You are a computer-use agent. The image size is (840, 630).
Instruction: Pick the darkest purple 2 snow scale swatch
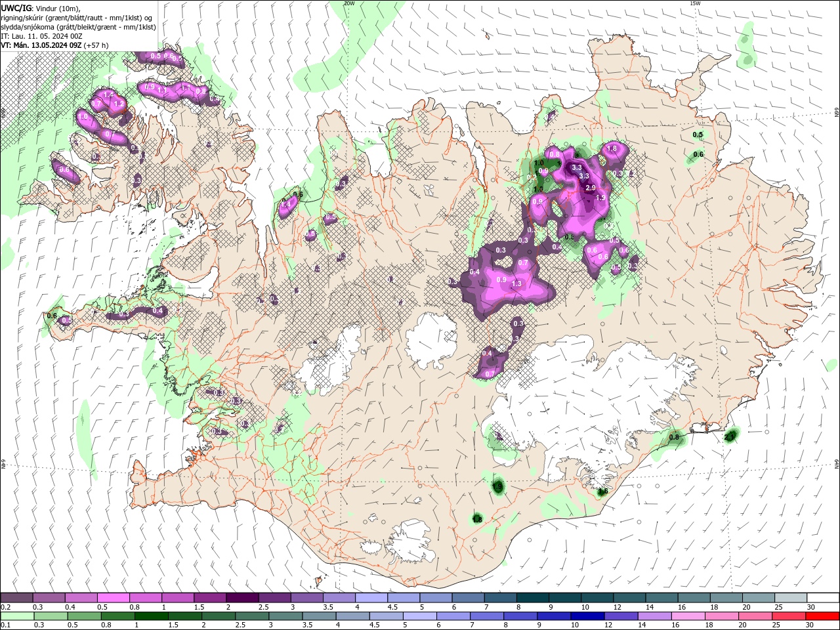[242, 598]
